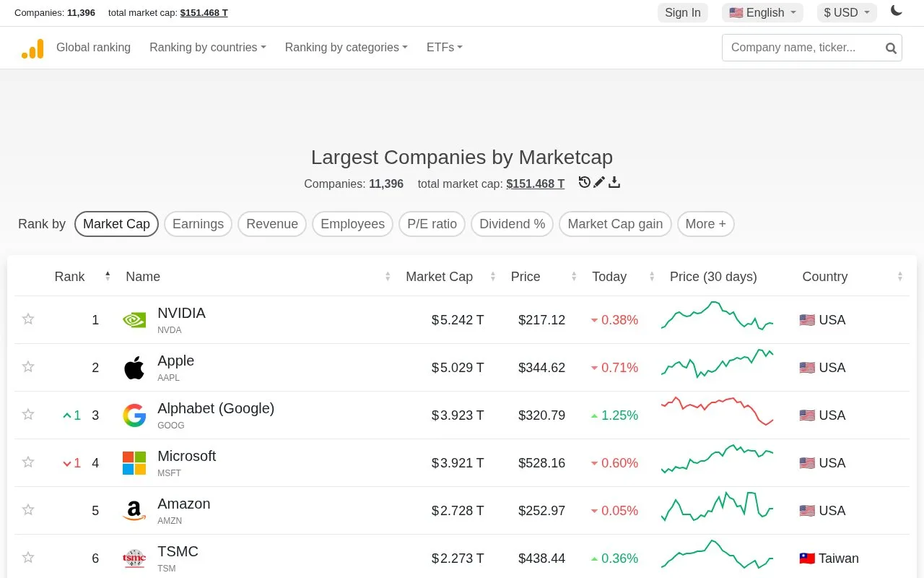Rank by Earnings
924x578 pixels.
(x=199, y=224)
